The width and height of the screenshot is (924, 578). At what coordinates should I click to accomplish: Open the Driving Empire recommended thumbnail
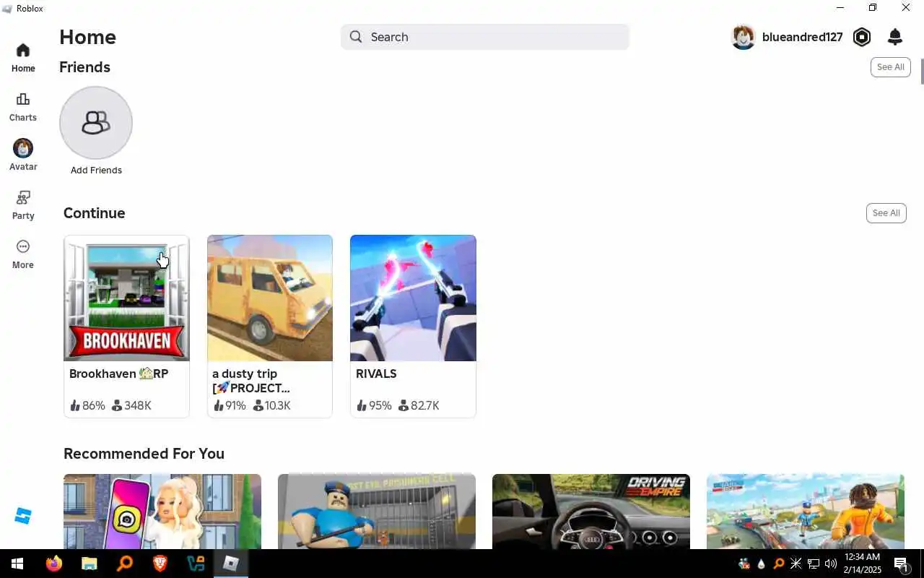[x=591, y=512]
